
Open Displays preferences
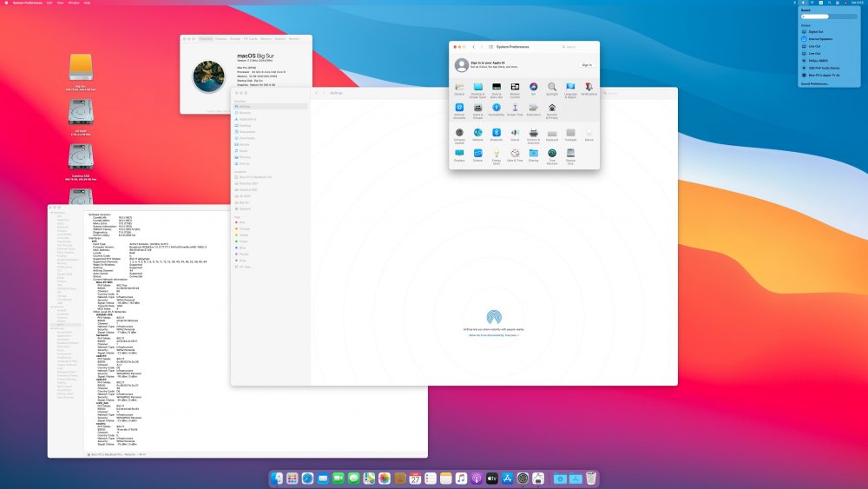click(x=459, y=155)
